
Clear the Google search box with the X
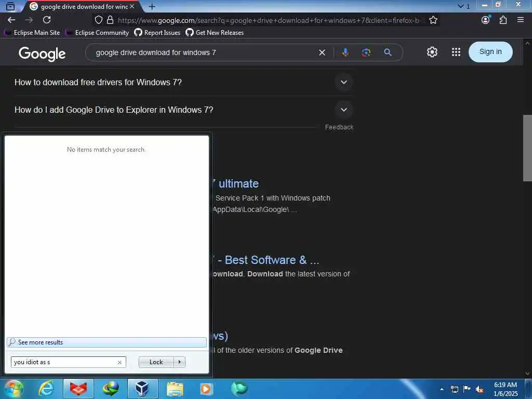(x=322, y=52)
